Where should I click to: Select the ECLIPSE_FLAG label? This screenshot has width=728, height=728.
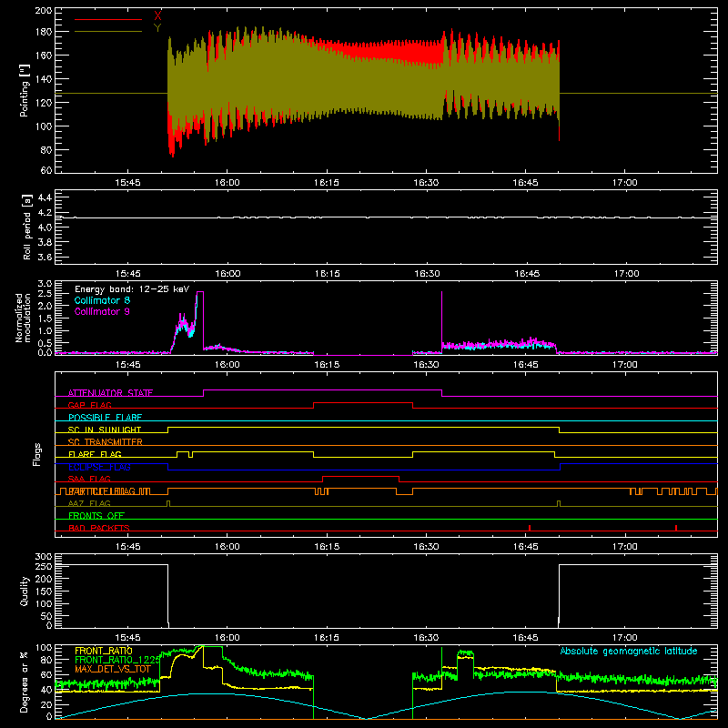[x=99, y=467]
